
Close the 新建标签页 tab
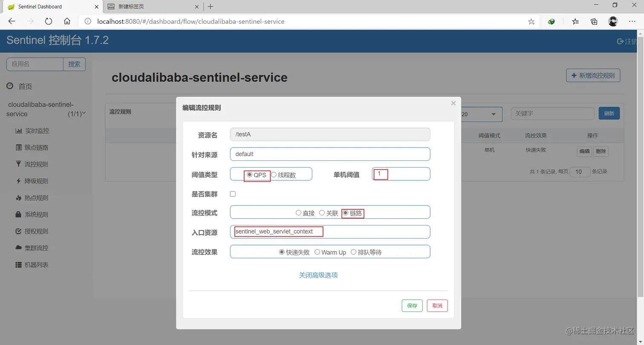point(197,7)
